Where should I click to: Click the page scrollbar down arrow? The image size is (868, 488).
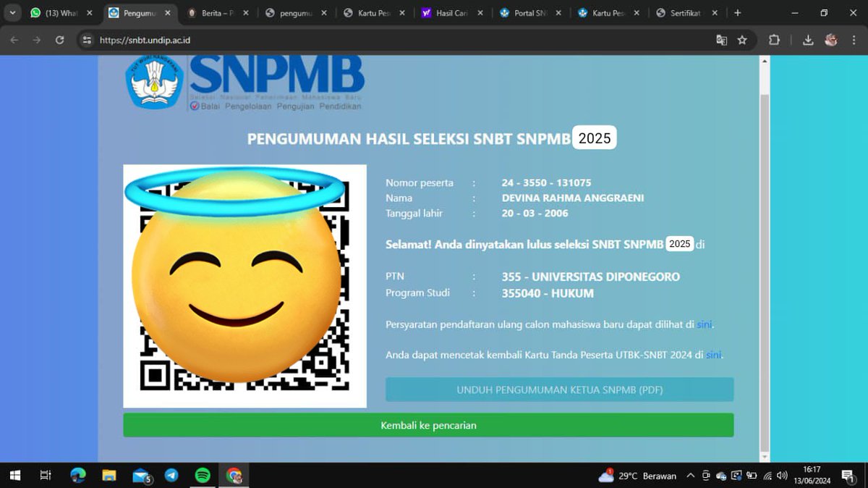764,457
